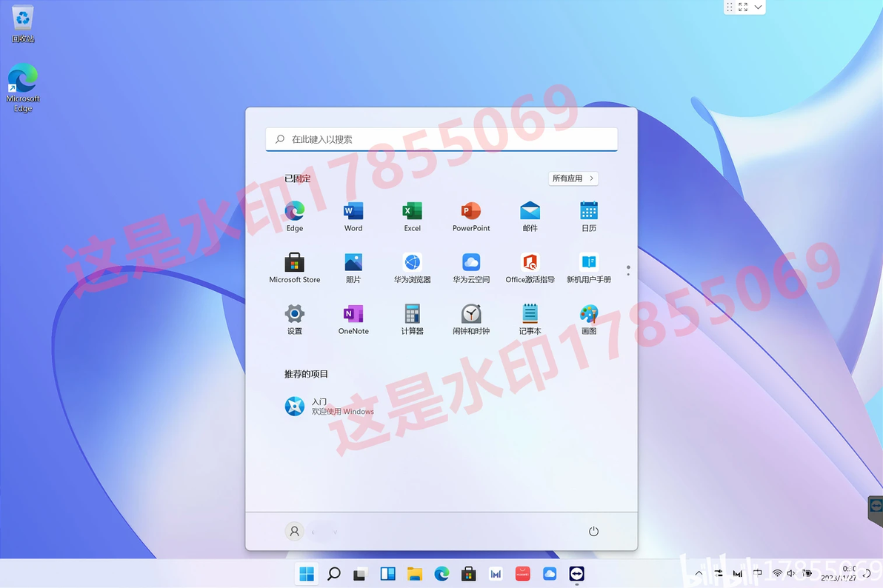Click the power button in Start menu
The image size is (883, 588).
pos(593,531)
